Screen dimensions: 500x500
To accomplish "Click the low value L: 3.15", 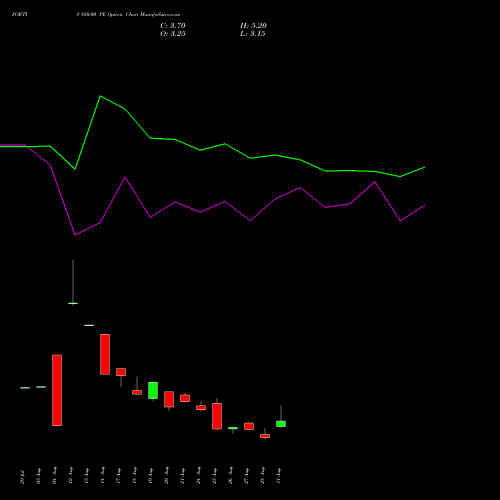I will (x=253, y=34).
